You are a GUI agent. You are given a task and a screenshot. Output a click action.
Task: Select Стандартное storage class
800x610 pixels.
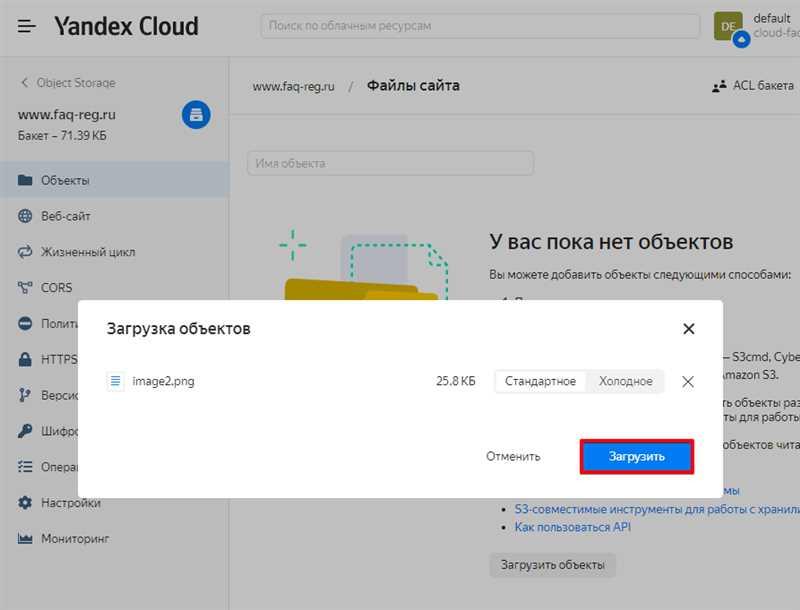pyautogui.click(x=540, y=382)
